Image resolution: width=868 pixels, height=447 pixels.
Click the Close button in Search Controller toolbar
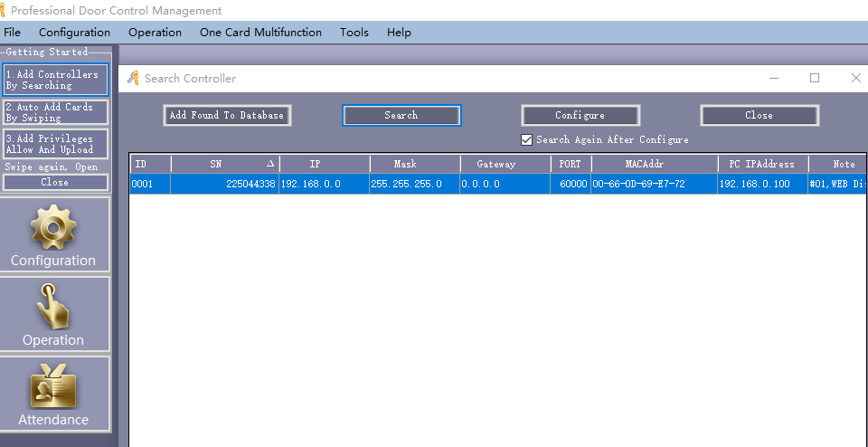pos(759,115)
